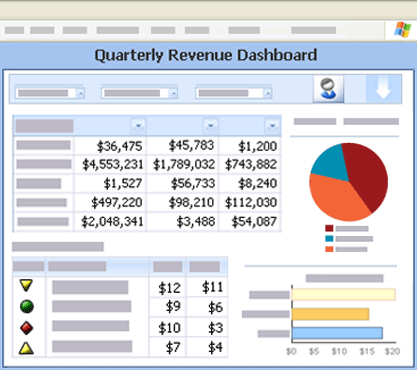Image resolution: width=417 pixels, height=370 pixels.
Task: Open the second filter dropdown
Action: point(139,93)
